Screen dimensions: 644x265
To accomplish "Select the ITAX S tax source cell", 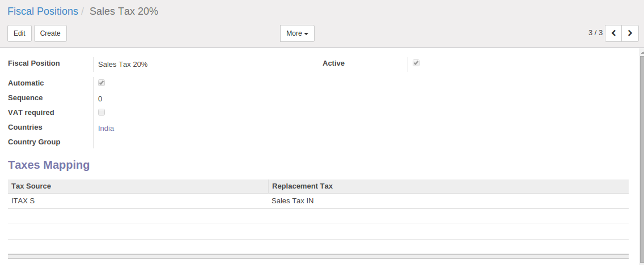I will coord(23,201).
